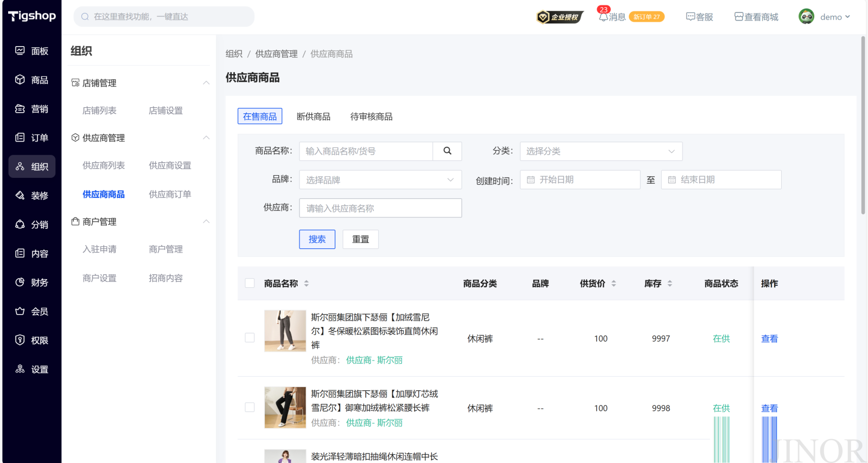Image resolution: width=868 pixels, height=463 pixels.
Task: Click the 结束日期 date field
Action: pyautogui.click(x=721, y=179)
